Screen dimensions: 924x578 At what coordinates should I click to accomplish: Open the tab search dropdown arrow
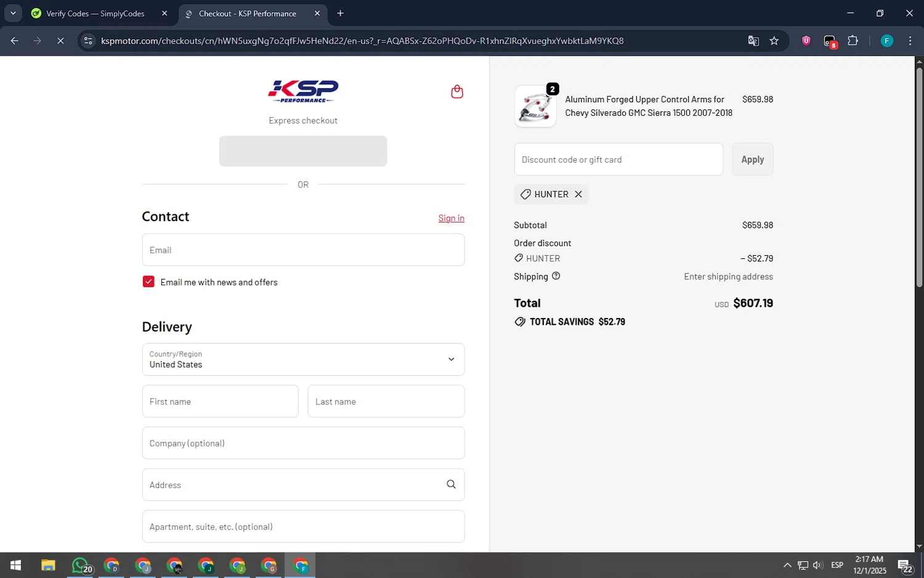[x=13, y=13]
